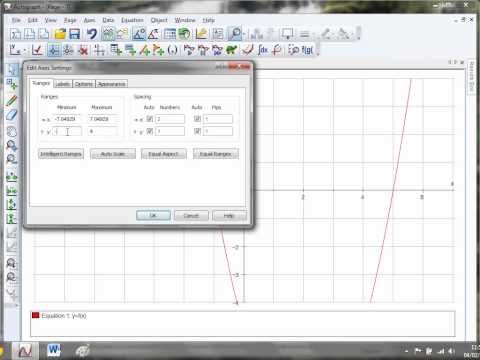Open the Data menu
Screen dimensions: 480x360
click(x=108, y=20)
